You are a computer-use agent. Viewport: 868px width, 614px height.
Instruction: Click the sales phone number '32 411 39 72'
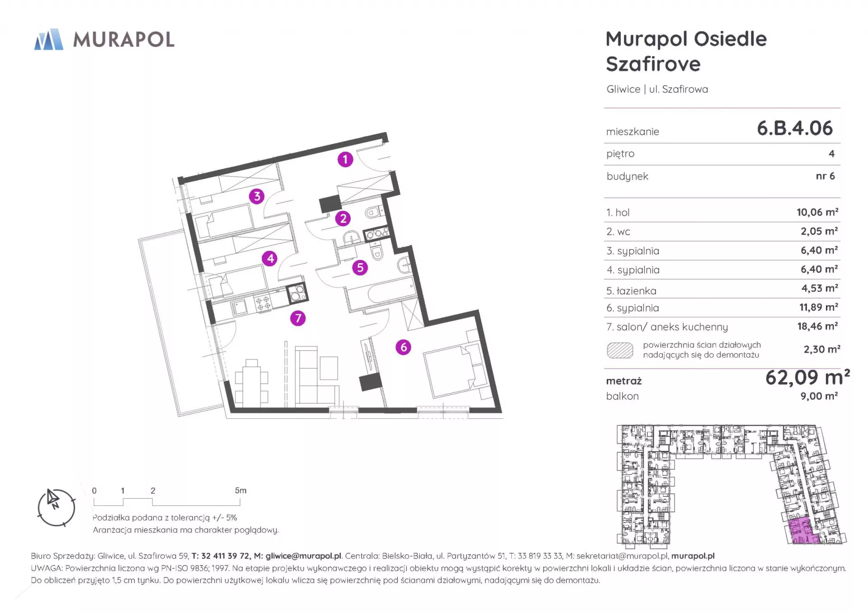(x=226, y=556)
